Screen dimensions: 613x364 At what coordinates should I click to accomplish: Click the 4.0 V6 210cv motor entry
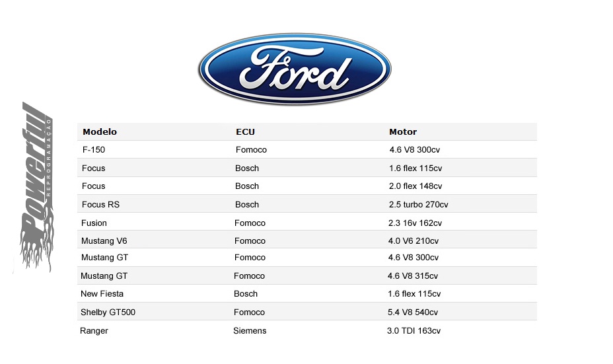pos(414,241)
